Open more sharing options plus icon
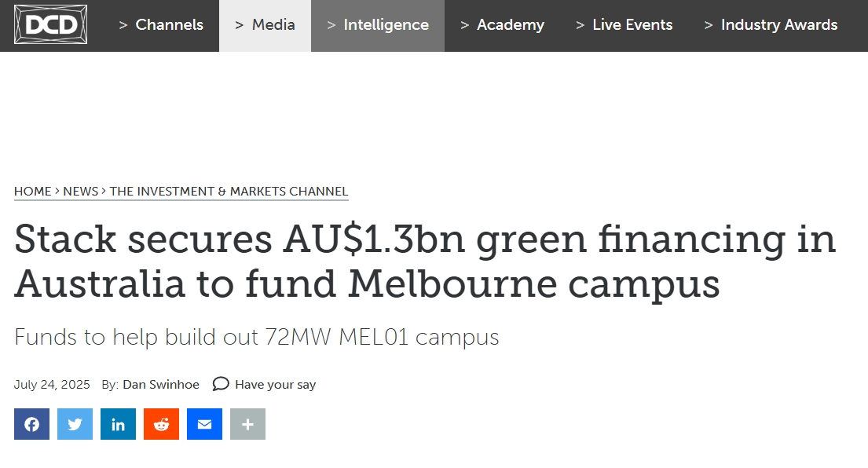Screen dimensions: 868x468 pos(247,424)
